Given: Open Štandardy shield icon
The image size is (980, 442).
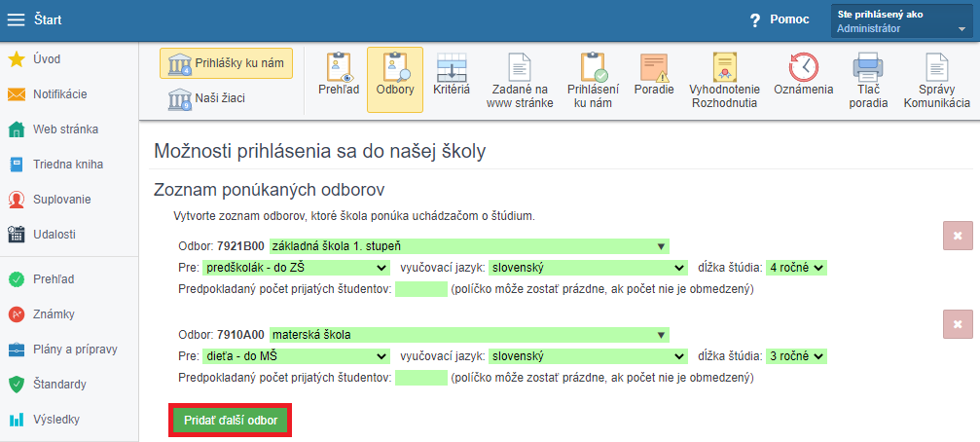Looking at the screenshot, I should click(16, 385).
